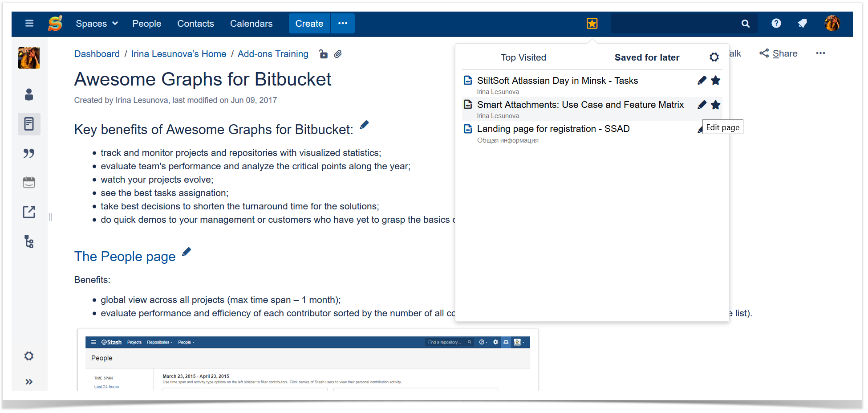Viewport: 868px width, 413px height.
Task: Go to Dashboard breadcrumb
Action: 97,54
